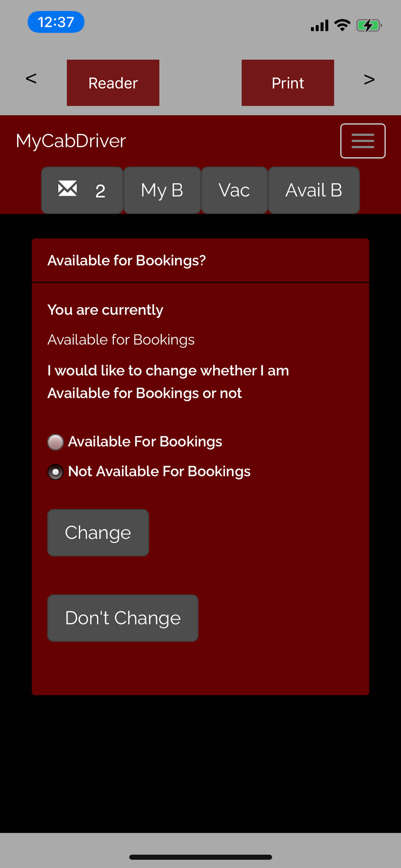Tap the cellular signal bars

coord(319,26)
